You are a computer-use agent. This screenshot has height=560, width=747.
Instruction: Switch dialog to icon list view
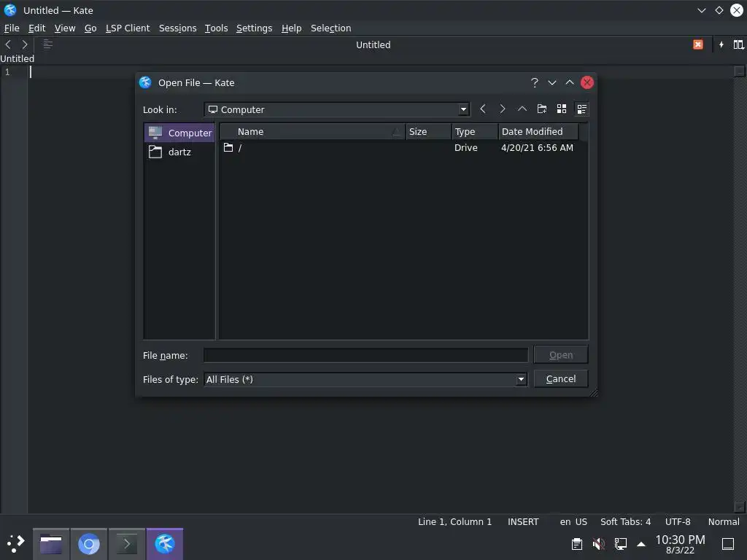(562, 109)
